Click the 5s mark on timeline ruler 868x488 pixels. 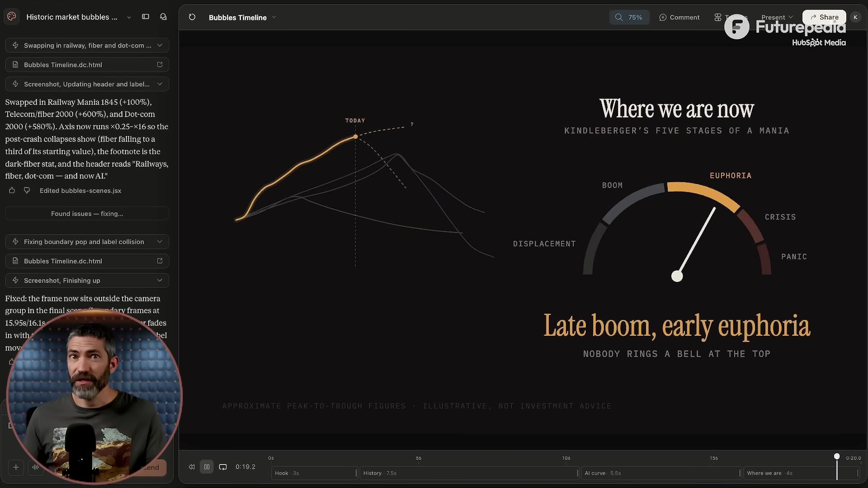[x=419, y=458]
